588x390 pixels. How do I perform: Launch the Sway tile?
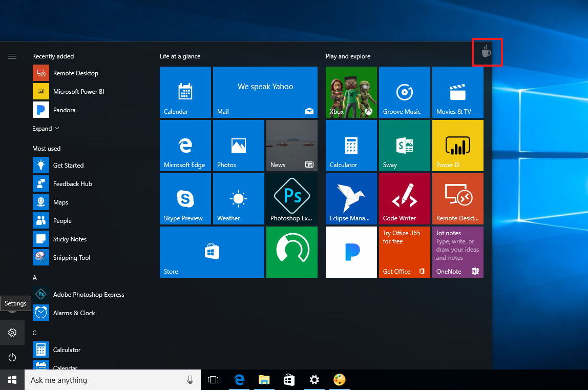click(x=404, y=145)
